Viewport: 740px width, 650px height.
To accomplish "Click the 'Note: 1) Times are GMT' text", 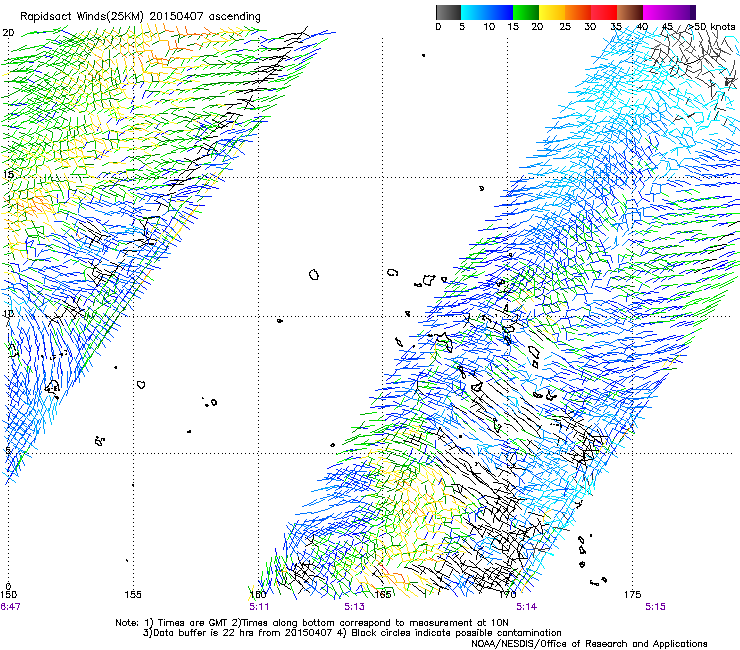I will click(172, 623).
